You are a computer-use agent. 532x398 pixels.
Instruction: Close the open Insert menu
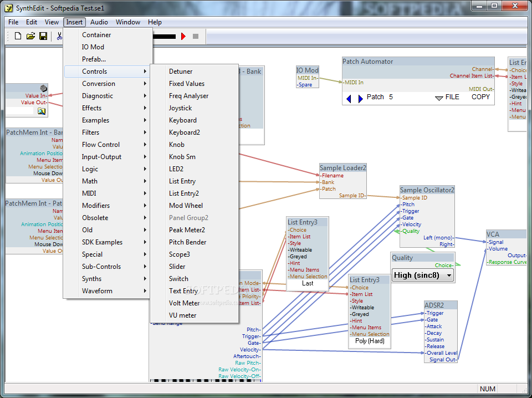coord(74,22)
